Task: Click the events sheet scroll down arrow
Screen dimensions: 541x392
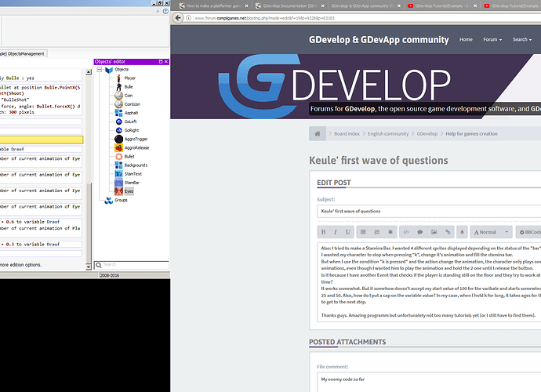Action: pyautogui.click(x=89, y=267)
